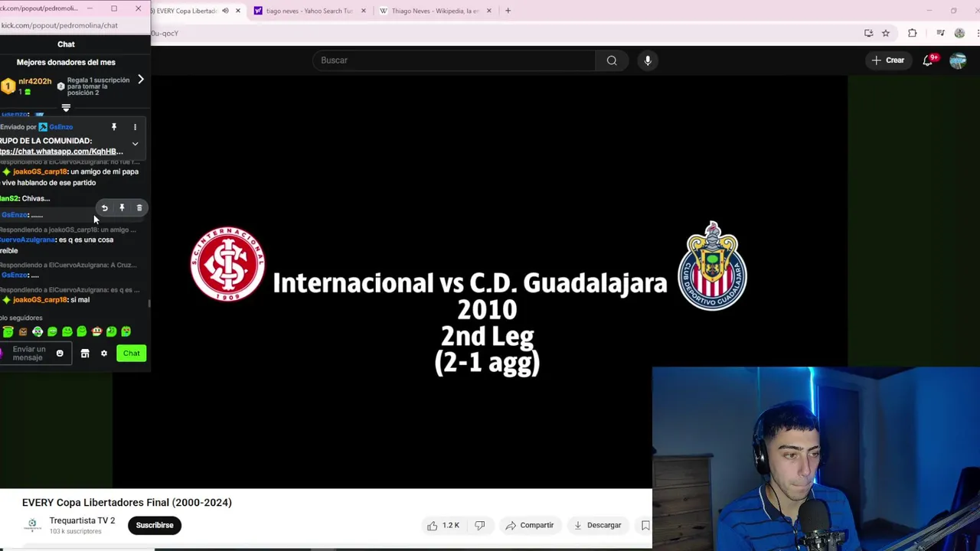Open a new browser tab with plus
The height and width of the screenshot is (551, 980).
pos(508,11)
